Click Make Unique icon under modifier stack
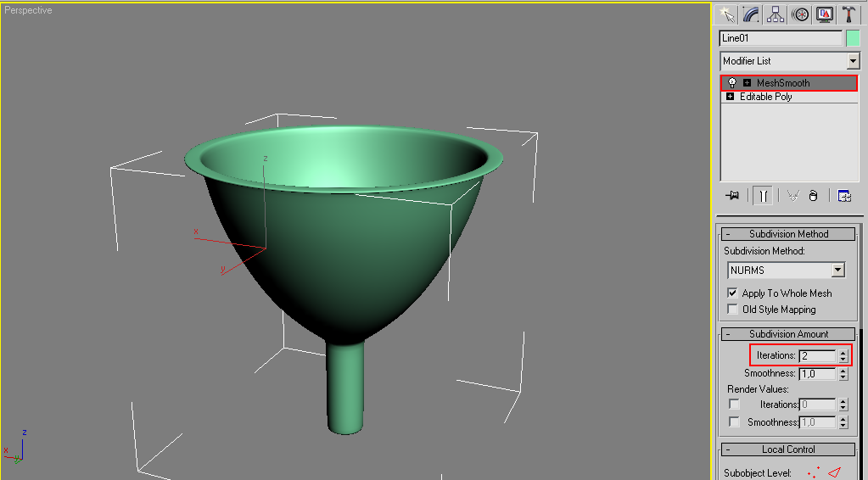This screenshot has width=868, height=480. 792,195
